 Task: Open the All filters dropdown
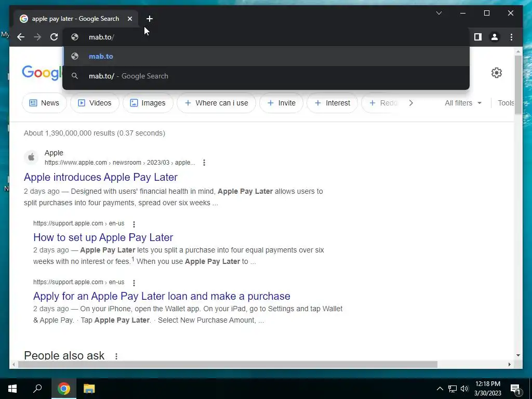(463, 103)
